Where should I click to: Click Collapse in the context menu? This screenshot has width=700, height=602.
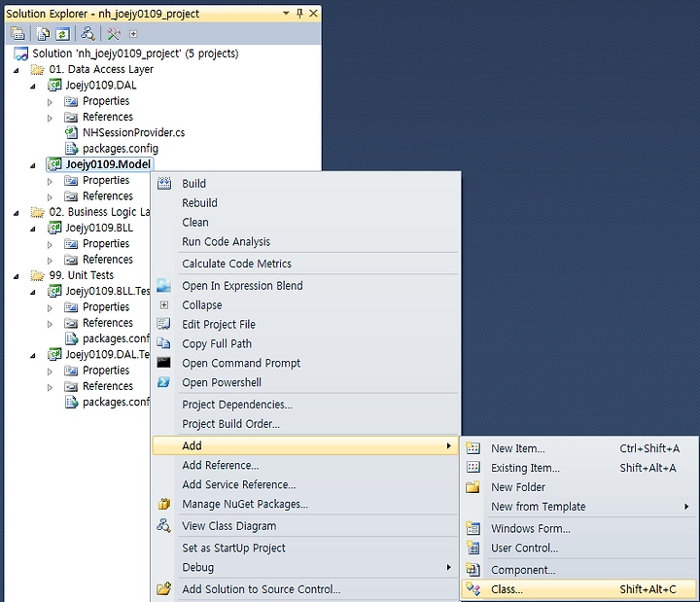click(x=306, y=305)
